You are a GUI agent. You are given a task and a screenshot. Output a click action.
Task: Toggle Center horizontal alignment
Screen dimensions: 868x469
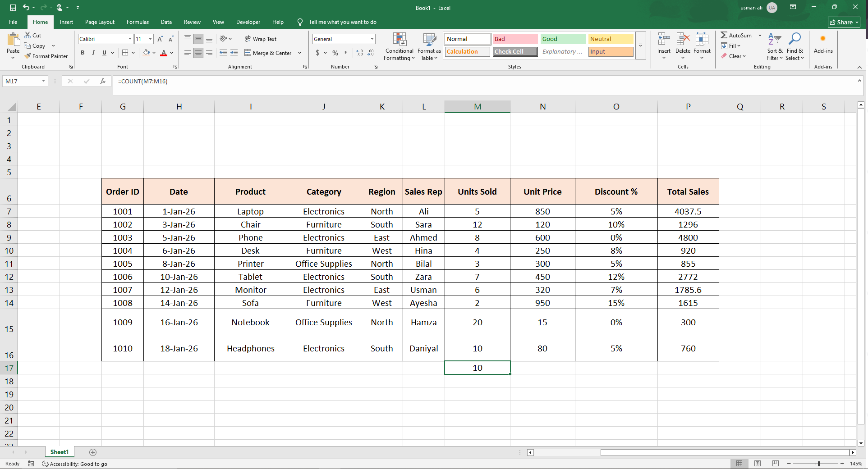tap(198, 53)
